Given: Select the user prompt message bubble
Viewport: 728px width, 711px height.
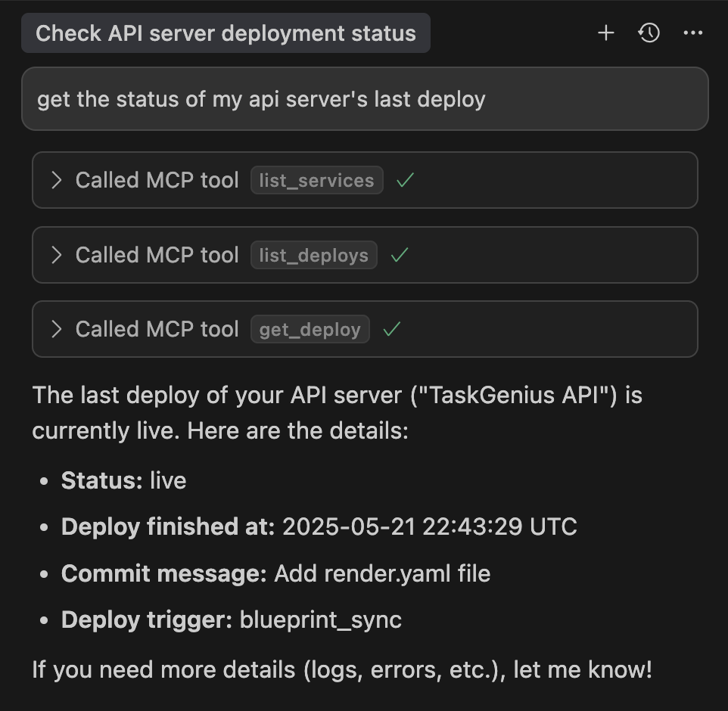Looking at the screenshot, I should 364,98.
